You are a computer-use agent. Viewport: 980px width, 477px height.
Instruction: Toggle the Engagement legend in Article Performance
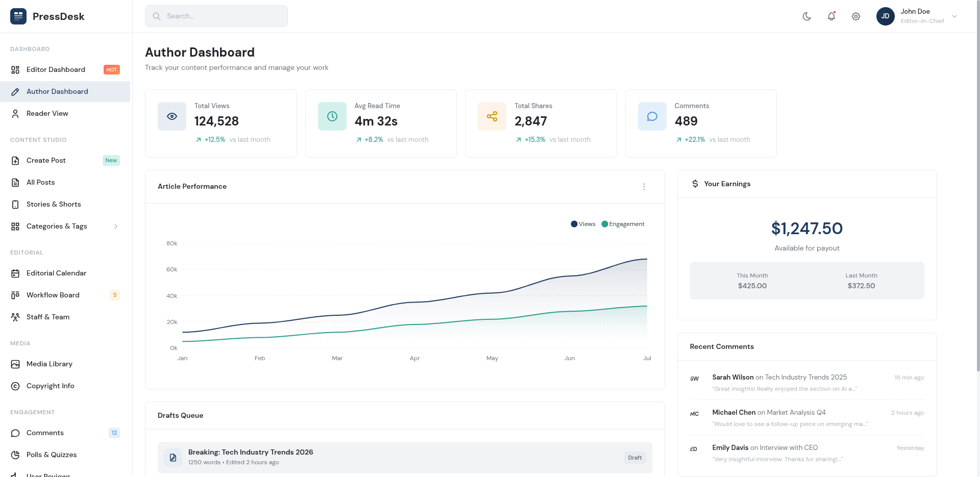(623, 224)
